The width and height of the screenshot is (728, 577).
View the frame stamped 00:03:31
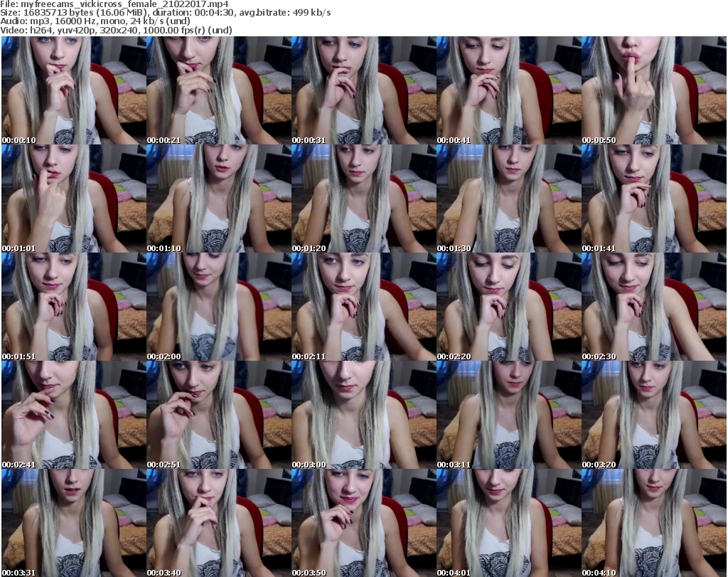click(x=73, y=523)
